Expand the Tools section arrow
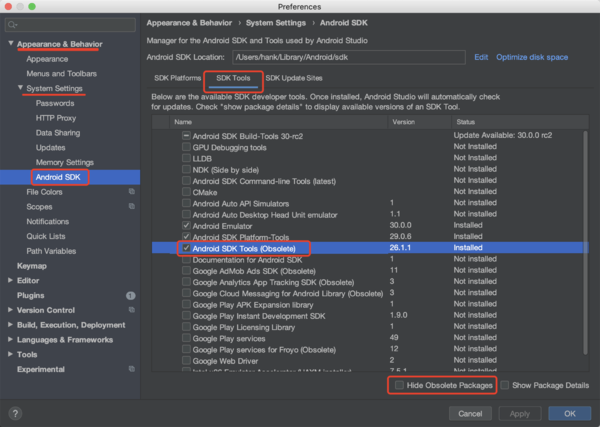The width and height of the screenshot is (600, 427). click(10, 354)
